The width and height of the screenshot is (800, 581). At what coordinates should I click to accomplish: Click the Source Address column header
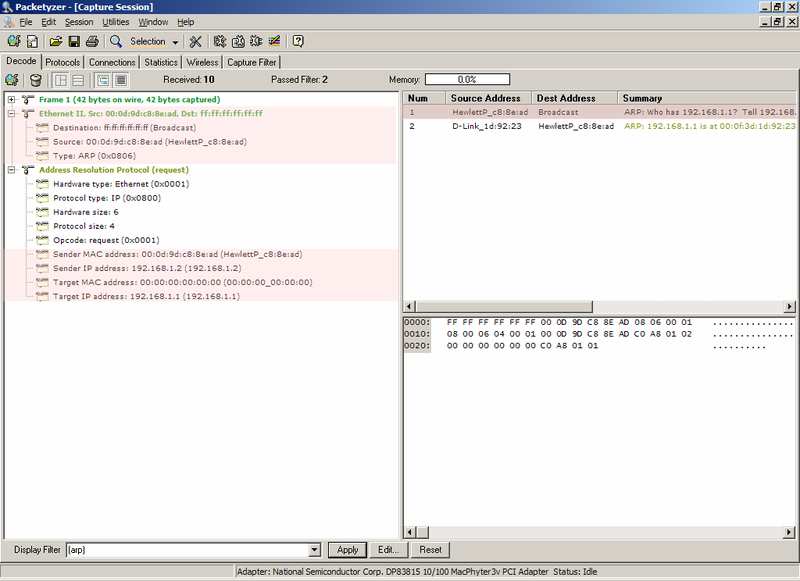489,98
